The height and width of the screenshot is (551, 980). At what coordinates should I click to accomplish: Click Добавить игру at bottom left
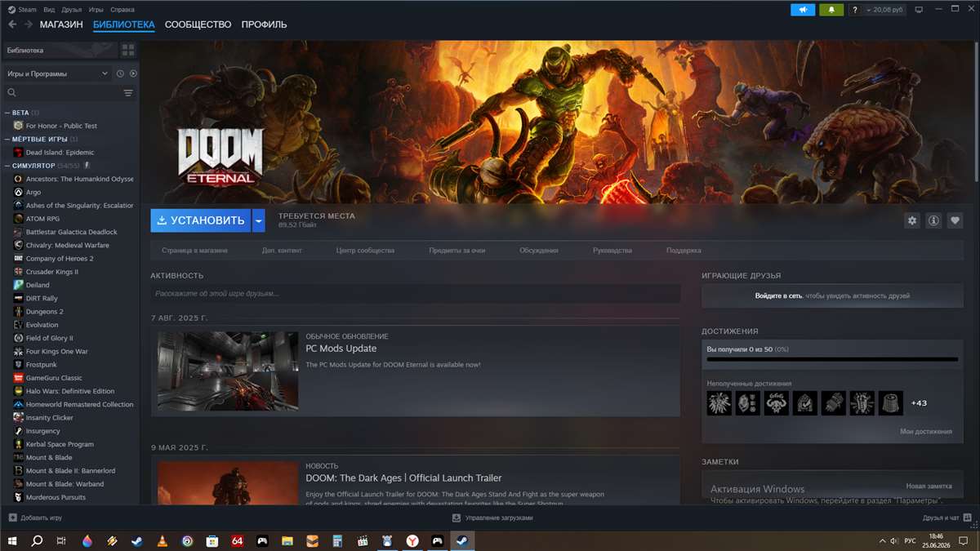click(34, 518)
